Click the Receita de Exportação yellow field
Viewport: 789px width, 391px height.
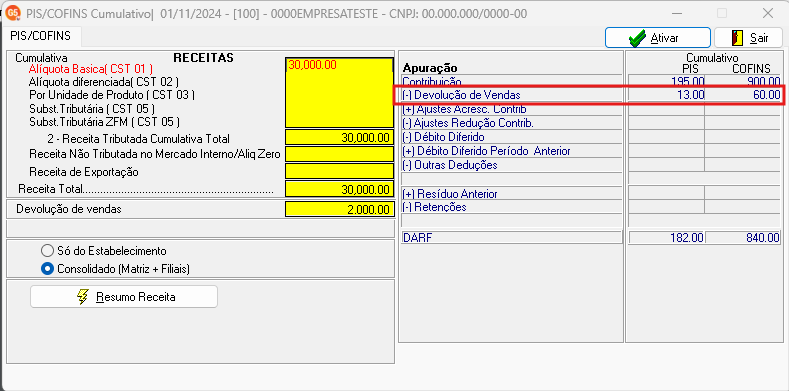pos(340,172)
